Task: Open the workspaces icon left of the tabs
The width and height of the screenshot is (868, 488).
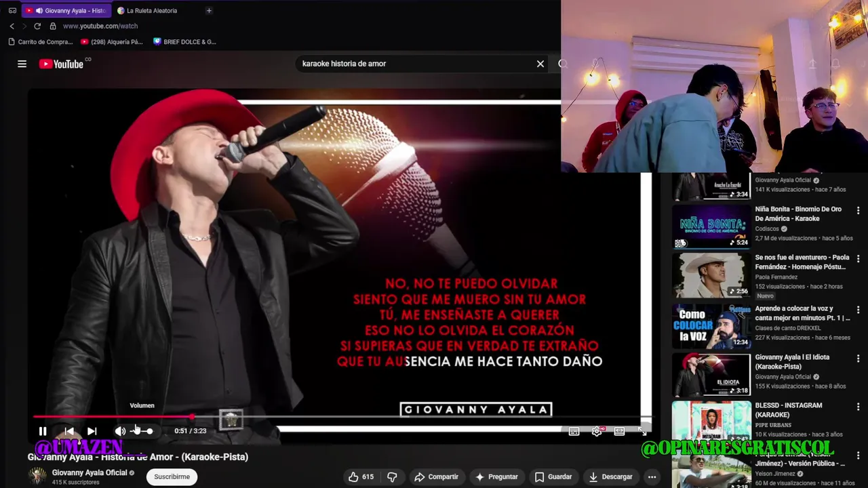Action: pyautogui.click(x=12, y=11)
